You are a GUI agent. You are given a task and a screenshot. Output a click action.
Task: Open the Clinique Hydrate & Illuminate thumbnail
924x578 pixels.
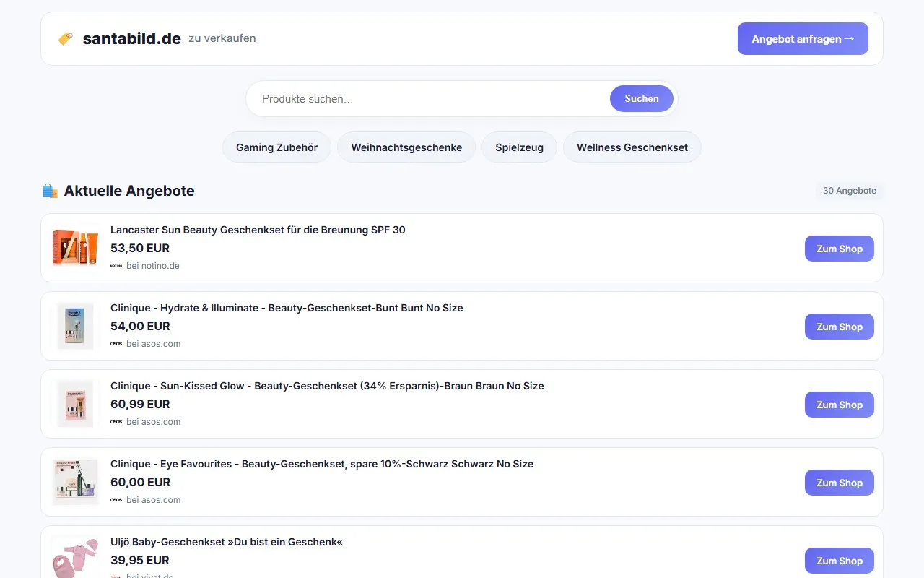pos(75,326)
